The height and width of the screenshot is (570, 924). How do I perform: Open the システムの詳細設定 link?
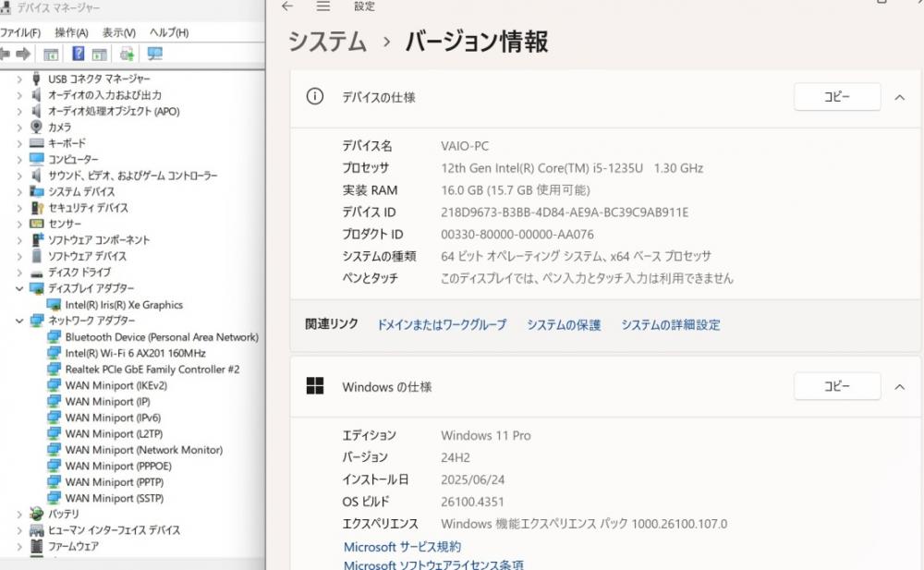[x=671, y=325]
